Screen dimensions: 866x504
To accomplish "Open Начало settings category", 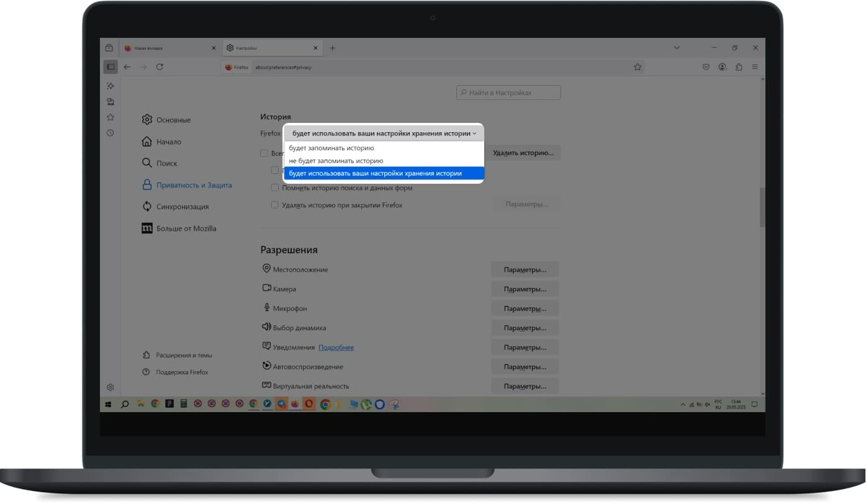I will pyautogui.click(x=161, y=142).
